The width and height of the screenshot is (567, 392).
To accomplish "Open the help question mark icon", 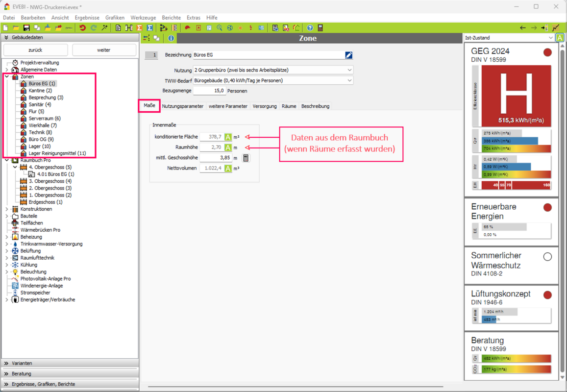I will click(310, 28).
